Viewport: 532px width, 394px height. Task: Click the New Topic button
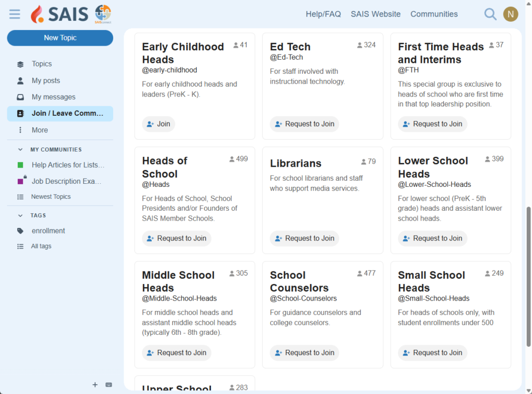[60, 38]
